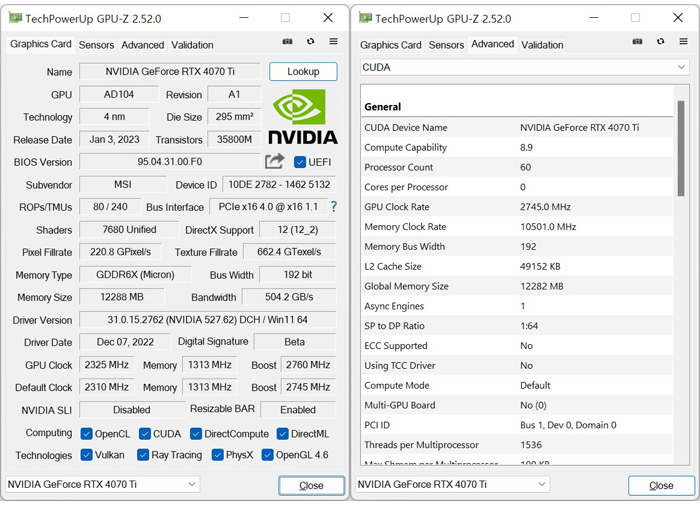Minimize the left GPU-Z window

pos(244,18)
